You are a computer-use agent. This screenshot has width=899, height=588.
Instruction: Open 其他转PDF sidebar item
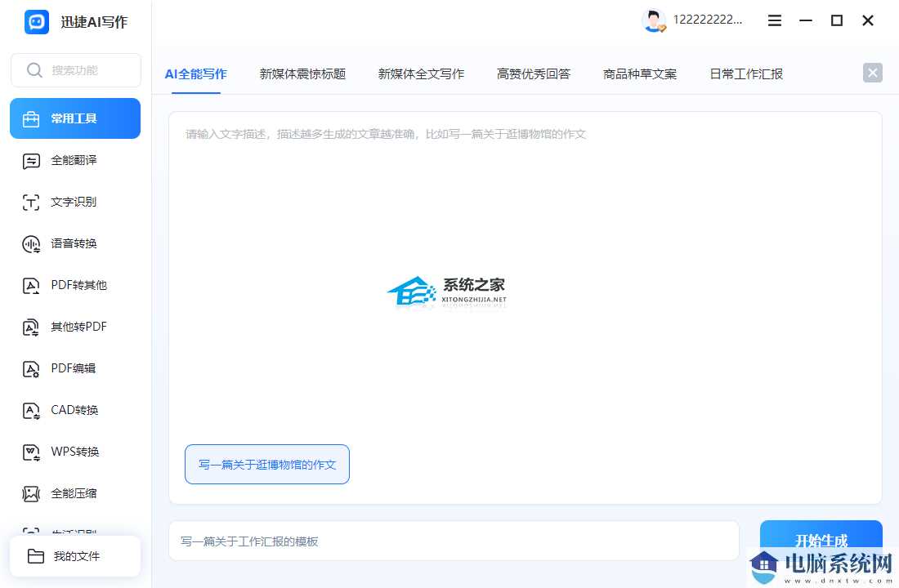pyautogui.click(x=75, y=327)
